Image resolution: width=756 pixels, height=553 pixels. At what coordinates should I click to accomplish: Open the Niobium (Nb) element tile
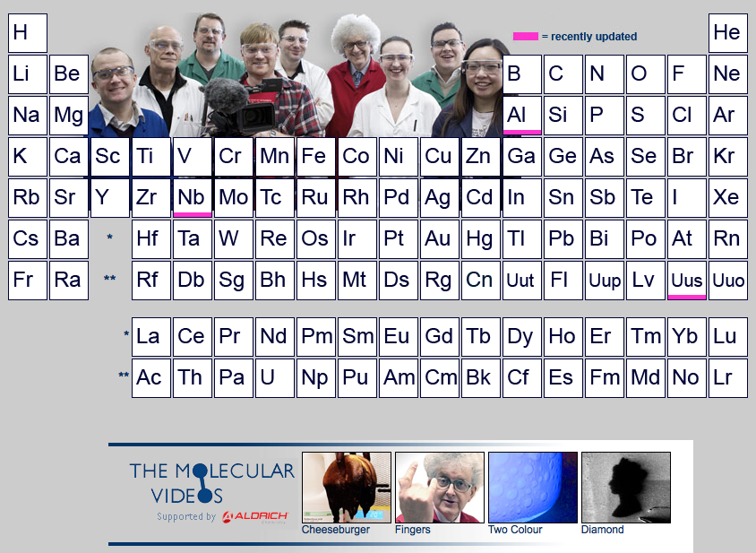192,197
